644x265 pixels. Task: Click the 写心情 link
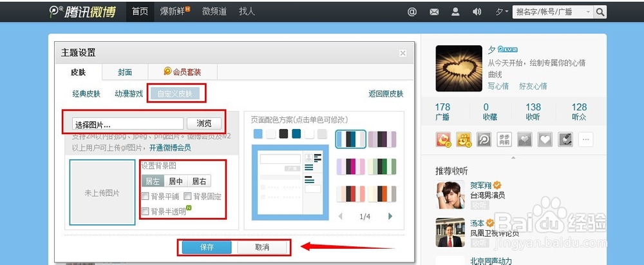(x=498, y=86)
